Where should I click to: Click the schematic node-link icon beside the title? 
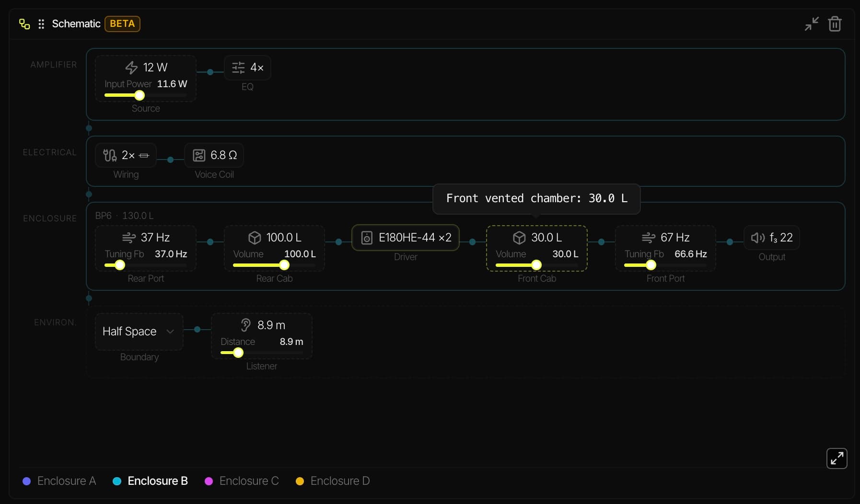click(x=24, y=23)
